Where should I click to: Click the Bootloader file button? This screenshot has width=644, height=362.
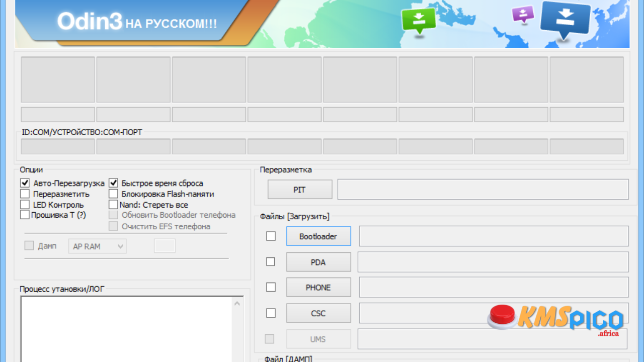point(318,236)
